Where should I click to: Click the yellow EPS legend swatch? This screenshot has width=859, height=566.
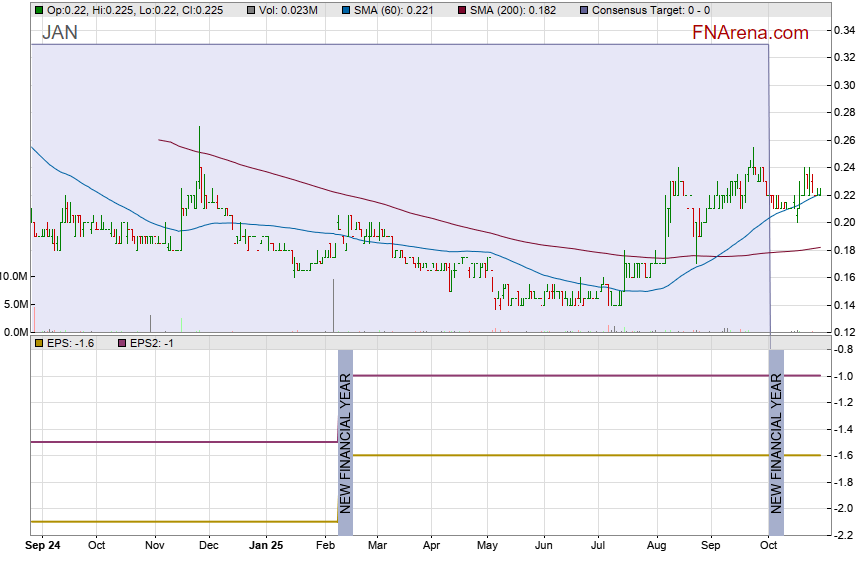coord(38,343)
